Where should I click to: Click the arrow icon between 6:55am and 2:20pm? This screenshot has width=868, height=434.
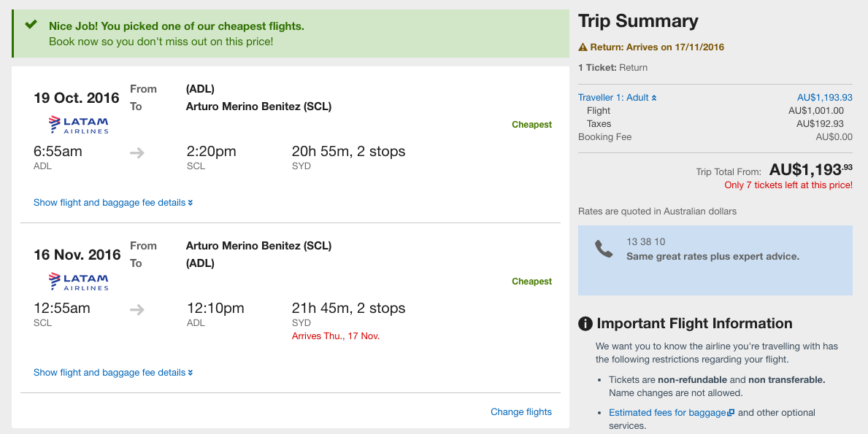coord(137,153)
